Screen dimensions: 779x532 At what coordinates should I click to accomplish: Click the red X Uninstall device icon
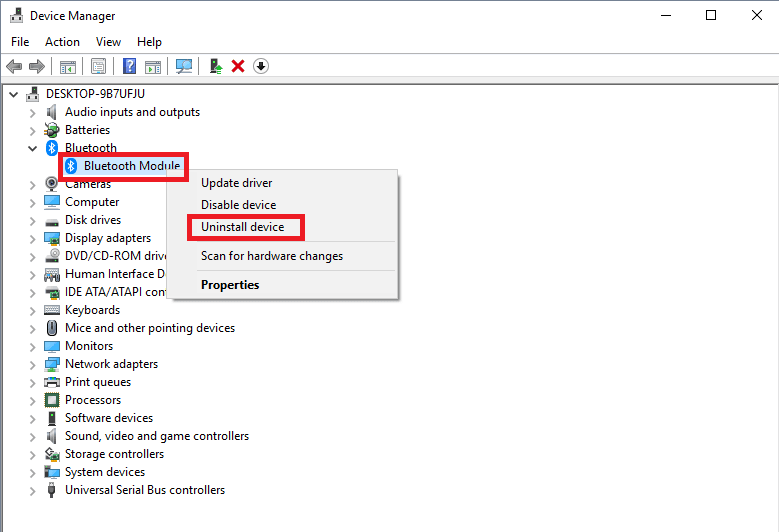click(x=238, y=66)
